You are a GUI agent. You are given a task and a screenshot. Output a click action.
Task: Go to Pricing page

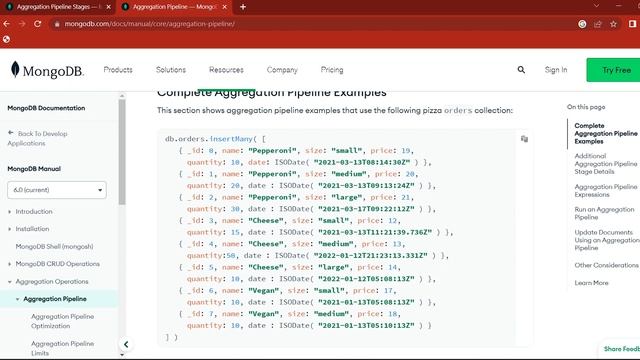332,70
